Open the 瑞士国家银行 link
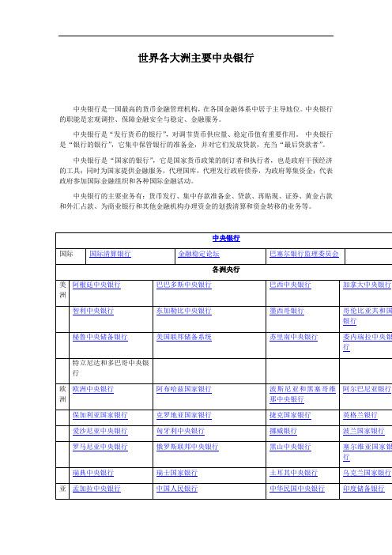This screenshot has height=555, width=392. click(x=177, y=473)
